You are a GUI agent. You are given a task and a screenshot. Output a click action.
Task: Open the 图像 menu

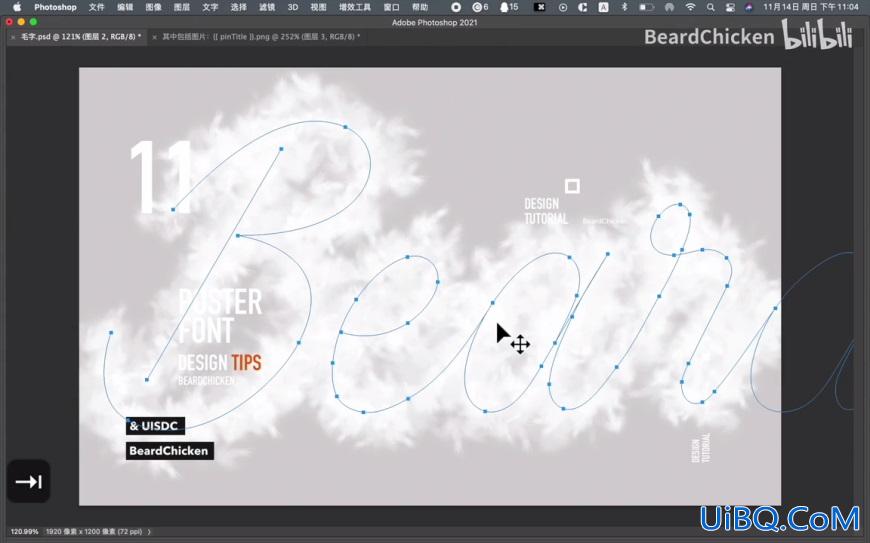pyautogui.click(x=153, y=7)
